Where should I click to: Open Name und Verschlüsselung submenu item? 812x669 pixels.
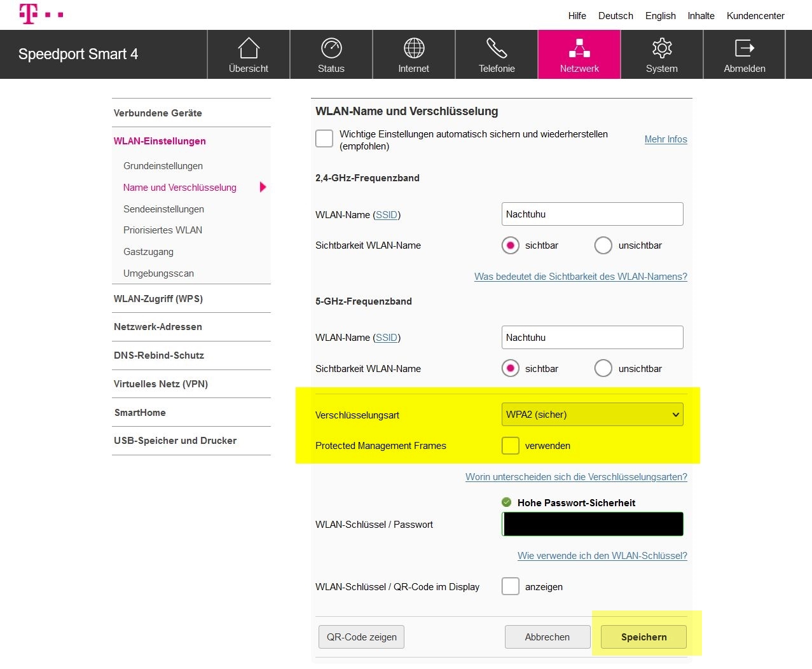[x=180, y=188]
